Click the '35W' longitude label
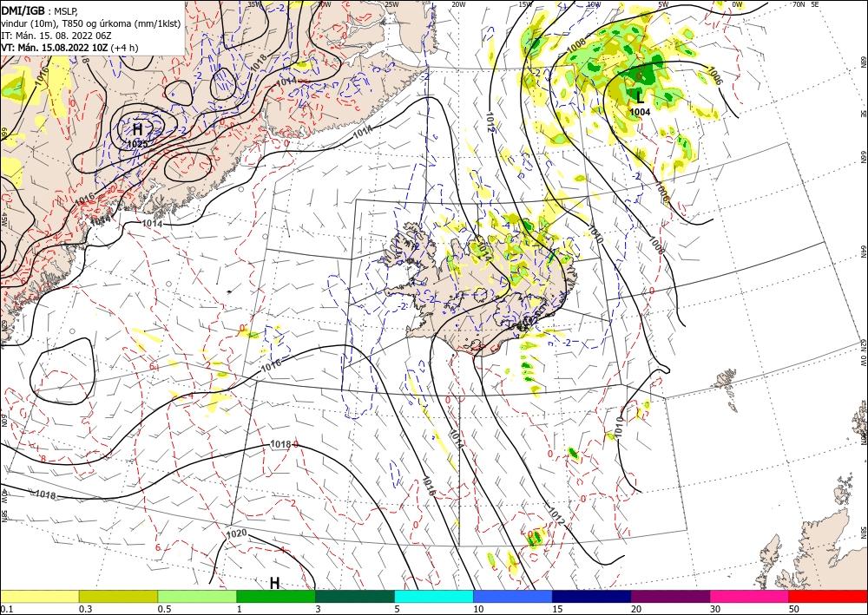Viewport: 868px width, 615px height. point(253,4)
